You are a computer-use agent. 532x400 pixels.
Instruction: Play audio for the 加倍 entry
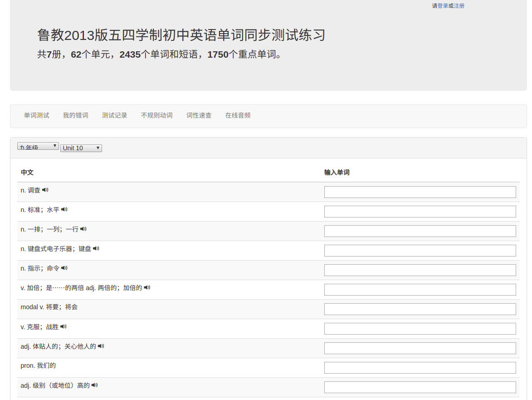coord(147,287)
